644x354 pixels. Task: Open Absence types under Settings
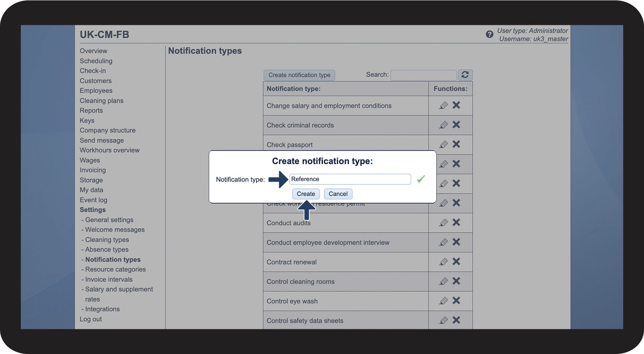(x=107, y=249)
